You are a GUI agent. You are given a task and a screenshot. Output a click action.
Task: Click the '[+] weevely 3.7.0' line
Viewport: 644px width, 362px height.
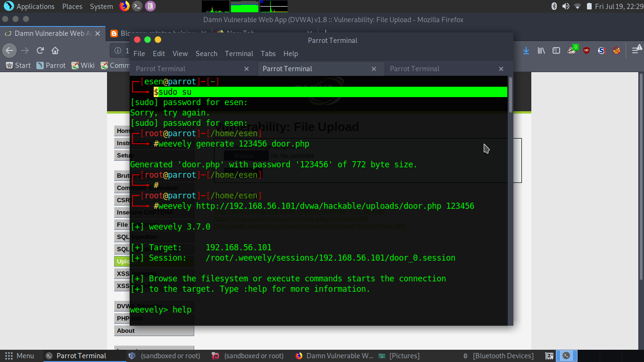pos(170,227)
